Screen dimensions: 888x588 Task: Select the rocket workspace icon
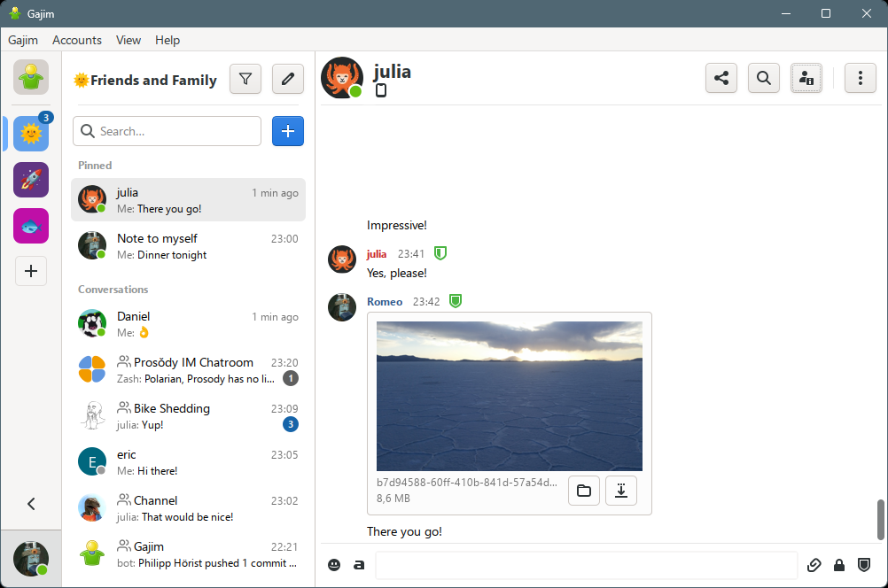click(31, 180)
